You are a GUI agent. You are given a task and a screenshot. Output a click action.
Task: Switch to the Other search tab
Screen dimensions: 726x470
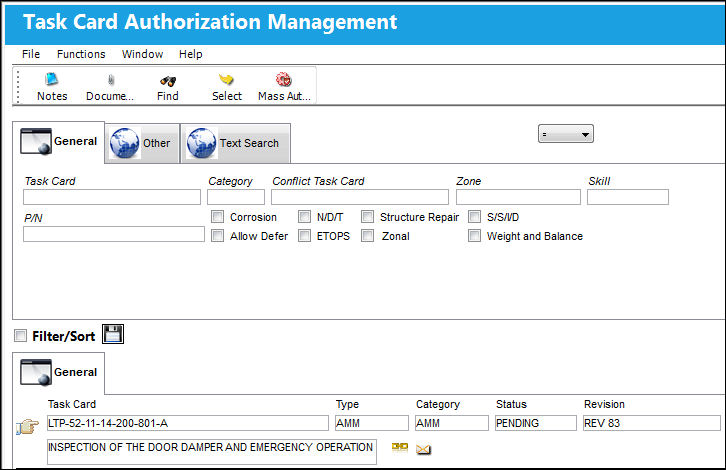pos(142,143)
